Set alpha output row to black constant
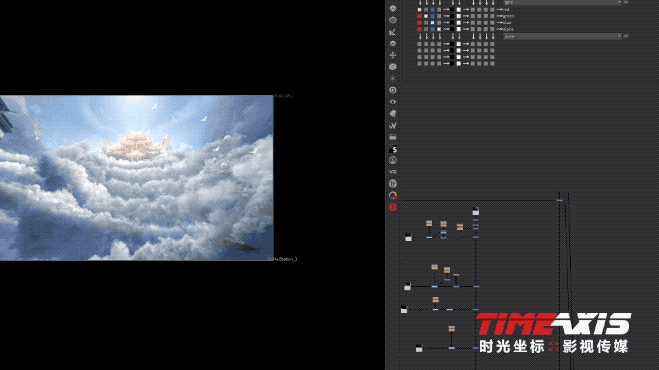659x370 pixels. [452, 29]
